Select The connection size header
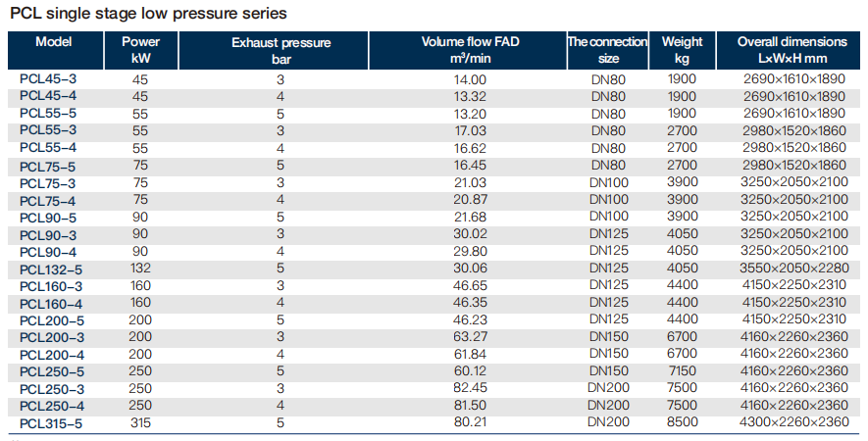 (x=608, y=50)
